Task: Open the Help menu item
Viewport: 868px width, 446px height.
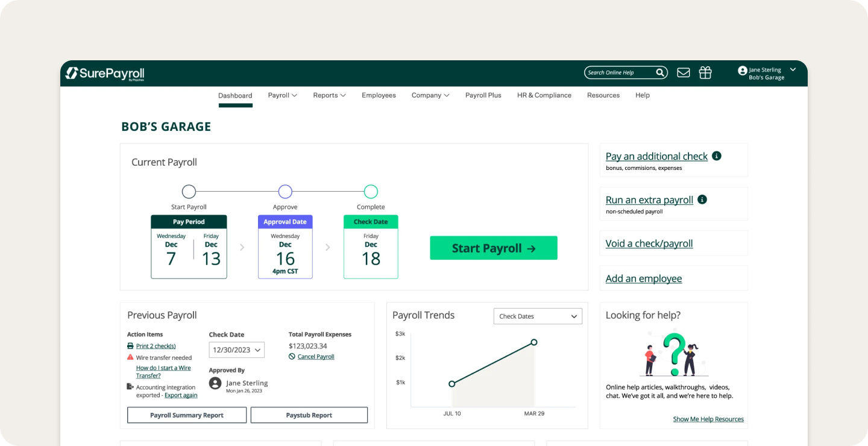Action: [x=643, y=95]
